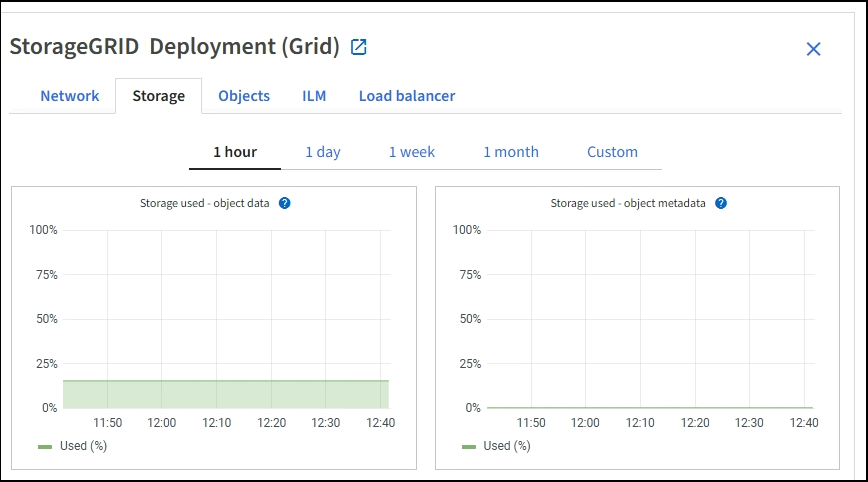
Task: Open StorageGRID Deployment in new window icon
Action: (x=359, y=47)
